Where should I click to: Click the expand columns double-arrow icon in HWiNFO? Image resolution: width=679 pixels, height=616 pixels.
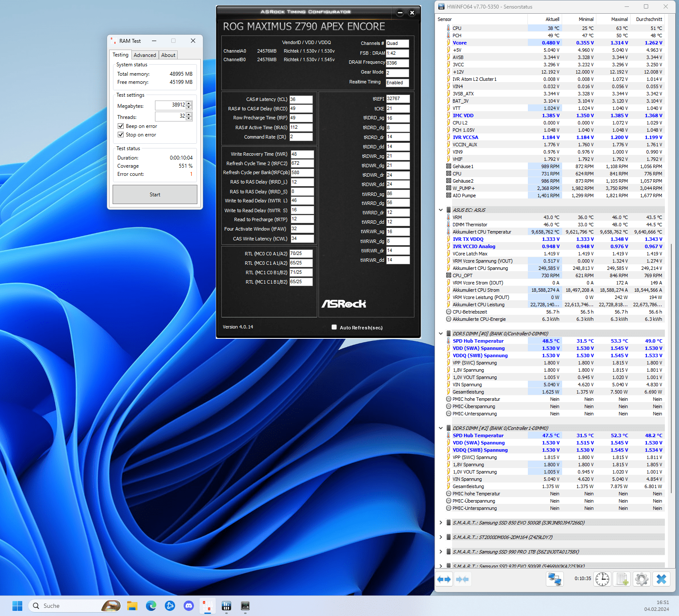click(x=444, y=579)
